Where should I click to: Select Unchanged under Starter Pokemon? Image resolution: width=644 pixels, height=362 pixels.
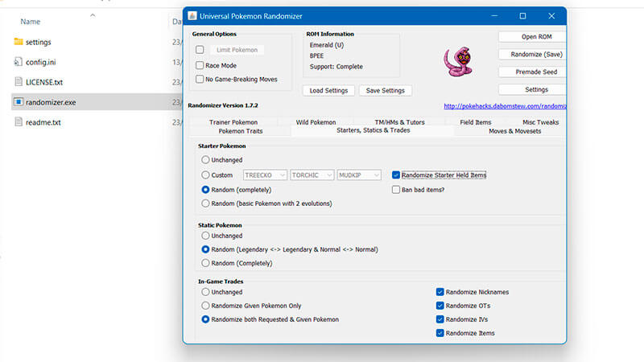point(205,159)
